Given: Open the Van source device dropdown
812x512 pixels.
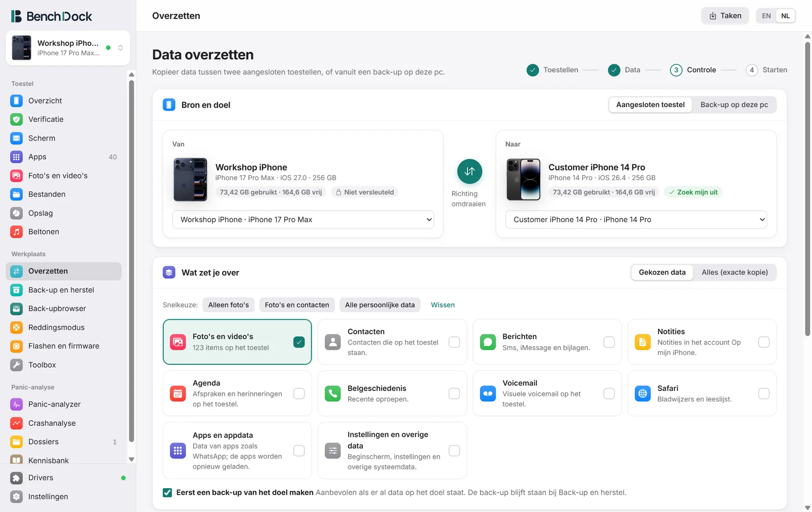Looking at the screenshot, I should coord(303,220).
